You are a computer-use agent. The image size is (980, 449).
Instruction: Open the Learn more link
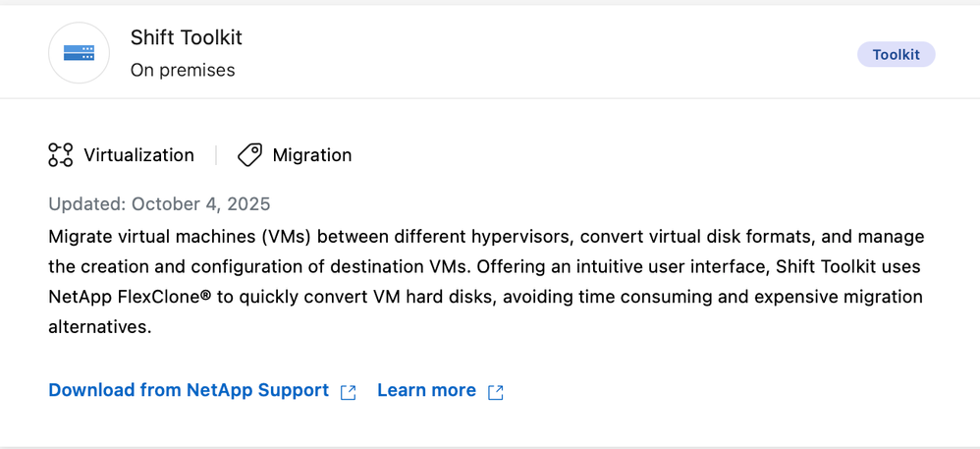coord(426,390)
